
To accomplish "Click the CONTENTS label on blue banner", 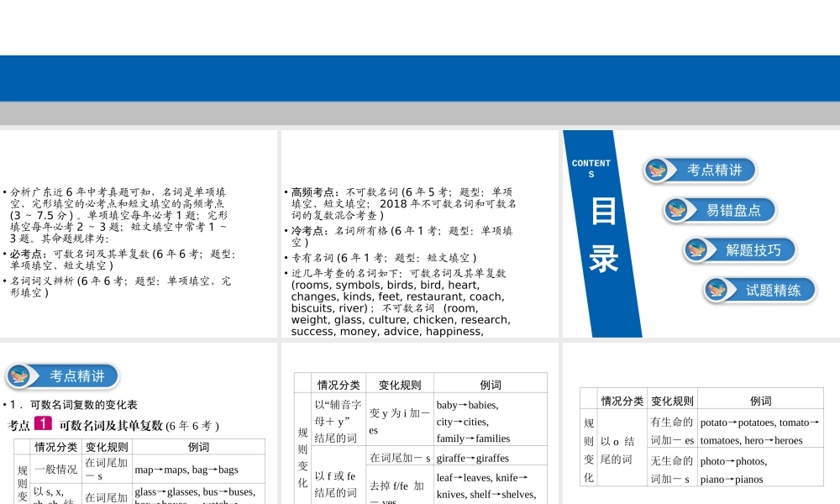I will [591, 168].
